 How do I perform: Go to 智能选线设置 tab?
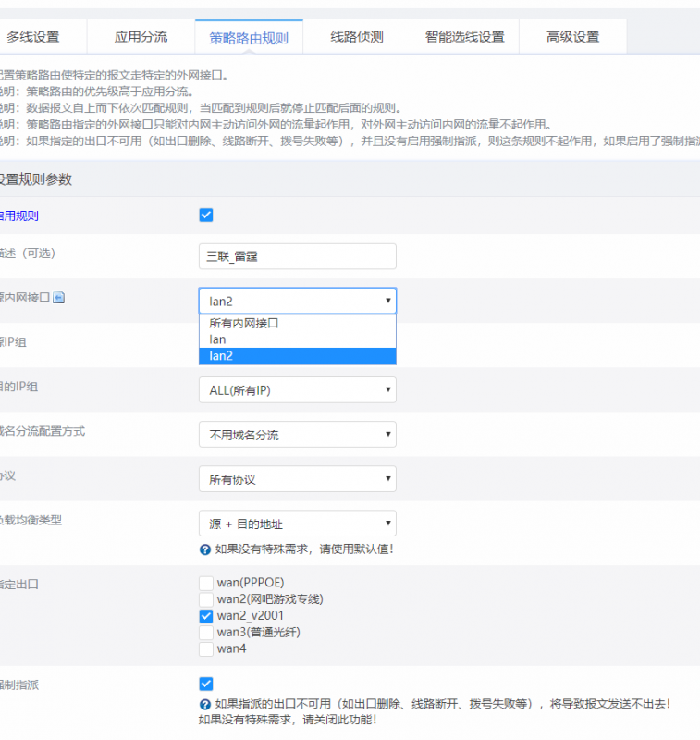point(465,37)
